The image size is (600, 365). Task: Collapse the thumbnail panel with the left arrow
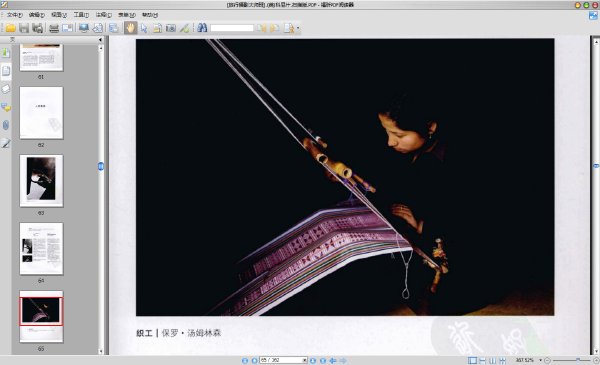[100, 40]
